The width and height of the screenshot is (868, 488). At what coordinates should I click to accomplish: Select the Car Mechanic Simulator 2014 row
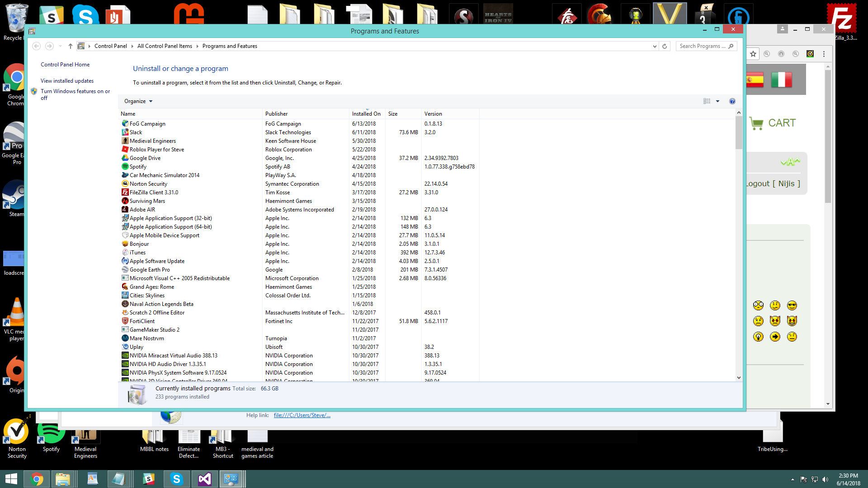point(299,175)
